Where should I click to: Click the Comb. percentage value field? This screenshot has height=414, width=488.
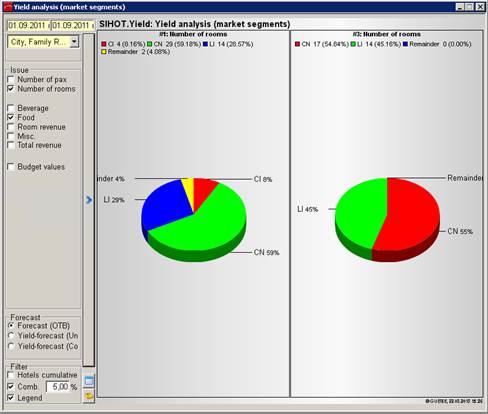(x=57, y=387)
